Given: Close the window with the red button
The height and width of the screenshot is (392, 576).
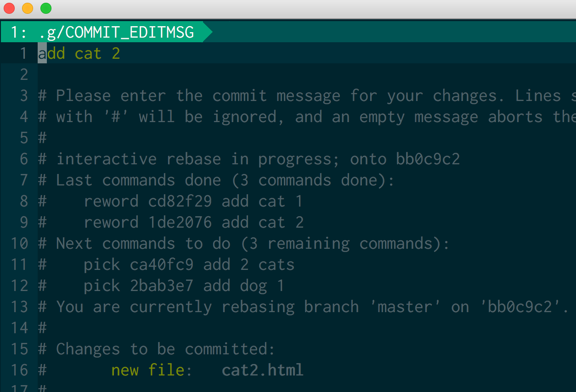Looking at the screenshot, I should (x=9, y=8).
